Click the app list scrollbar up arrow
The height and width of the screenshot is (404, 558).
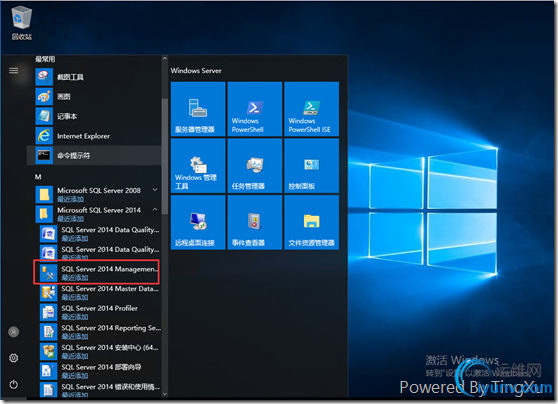point(165,58)
